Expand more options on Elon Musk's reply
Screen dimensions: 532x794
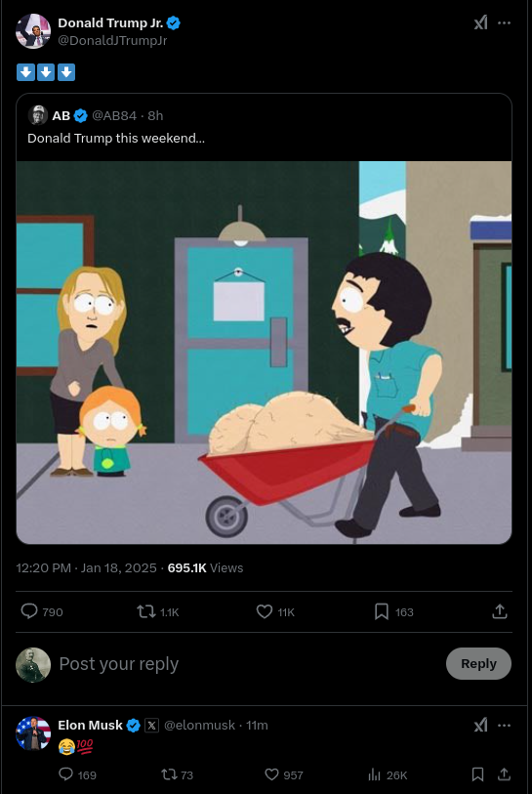point(504,725)
